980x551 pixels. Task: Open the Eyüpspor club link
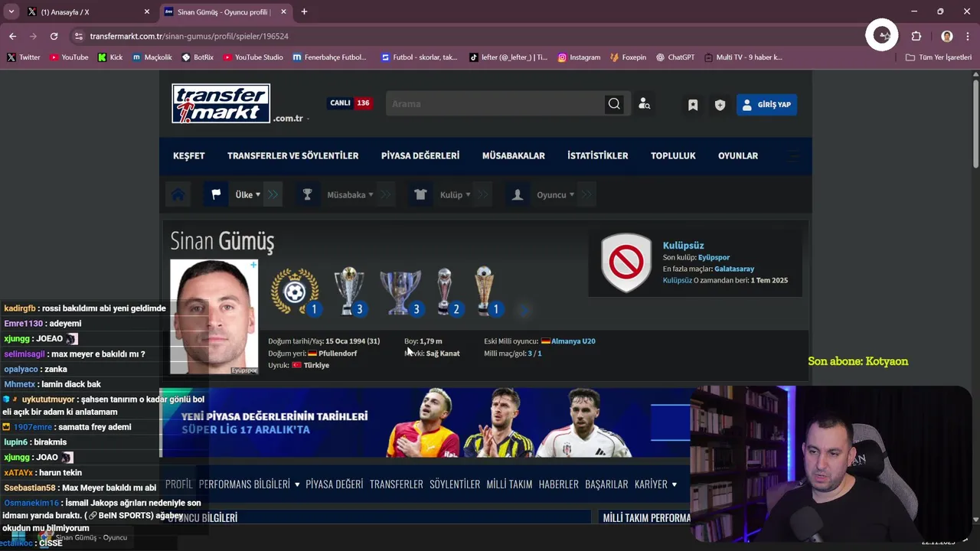[714, 258]
